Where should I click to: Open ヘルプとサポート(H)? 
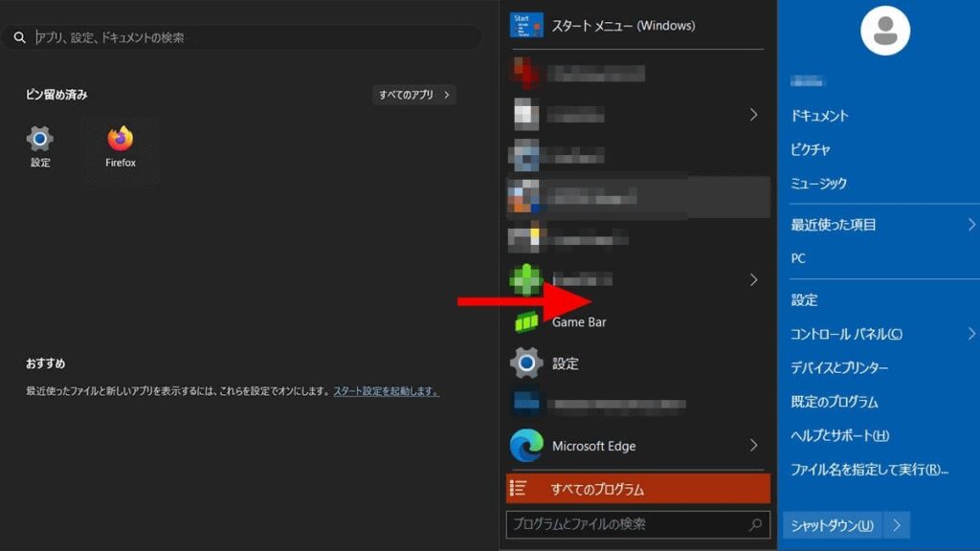840,435
